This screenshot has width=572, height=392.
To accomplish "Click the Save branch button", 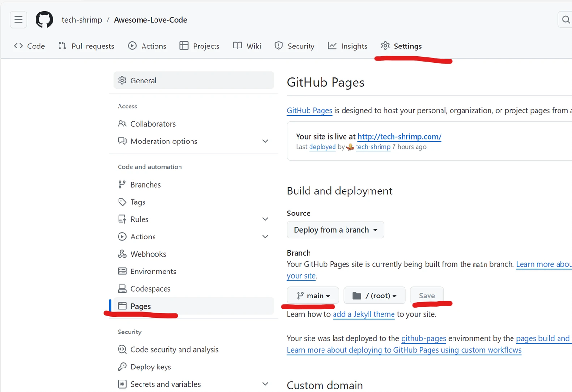I will click(x=427, y=296).
